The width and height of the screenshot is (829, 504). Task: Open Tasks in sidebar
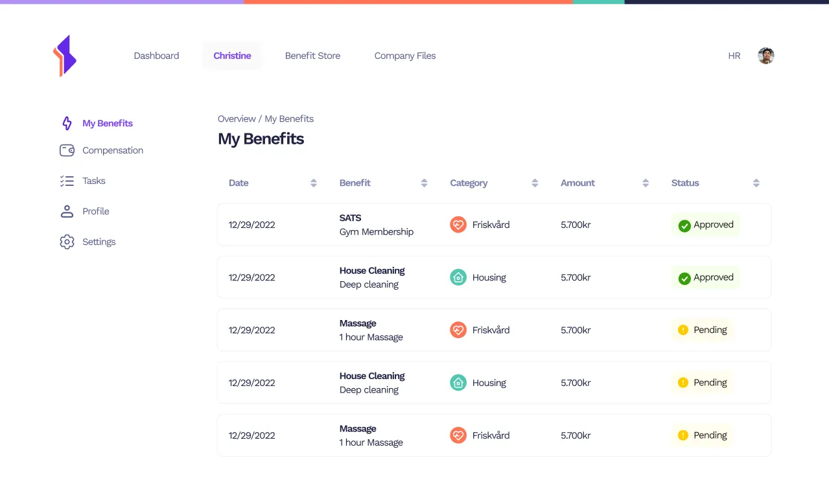(94, 181)
